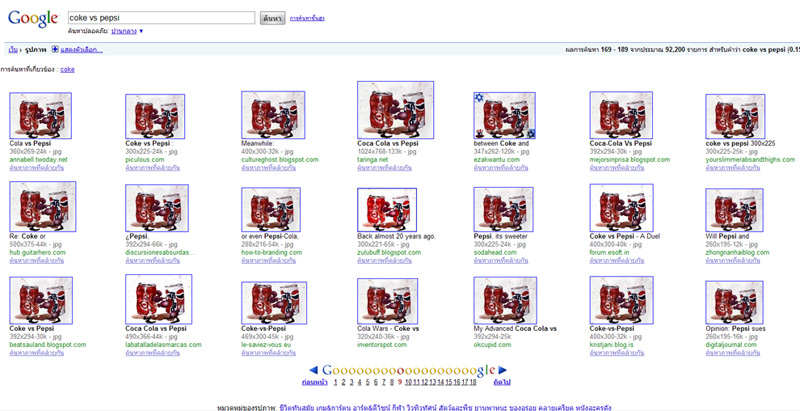This screenshot has height=411, width=800.
Task: Click the digitaljournal.com domain text
Action: coord(731,345)
